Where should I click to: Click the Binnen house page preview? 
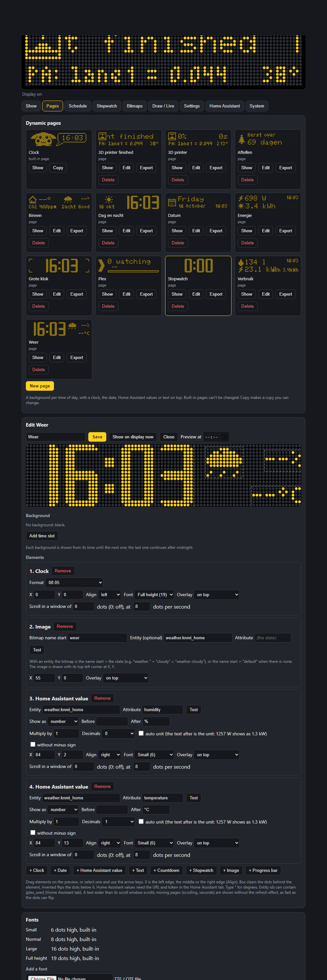[x=59, y=203]
